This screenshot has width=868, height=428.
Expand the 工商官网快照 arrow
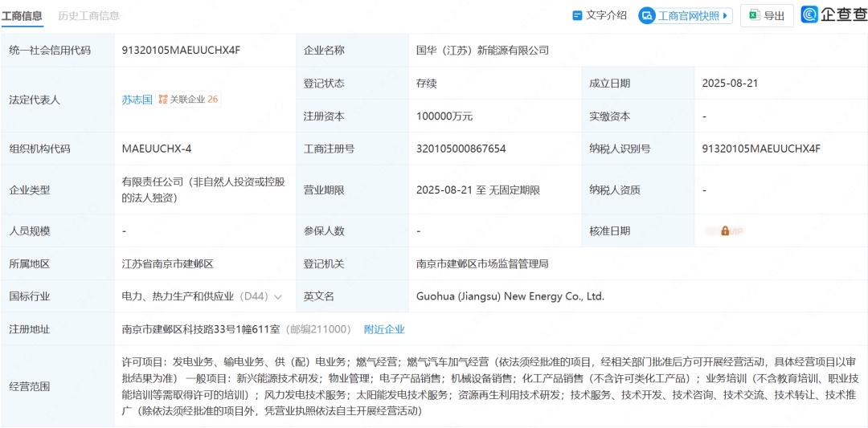tap(726, 15)
